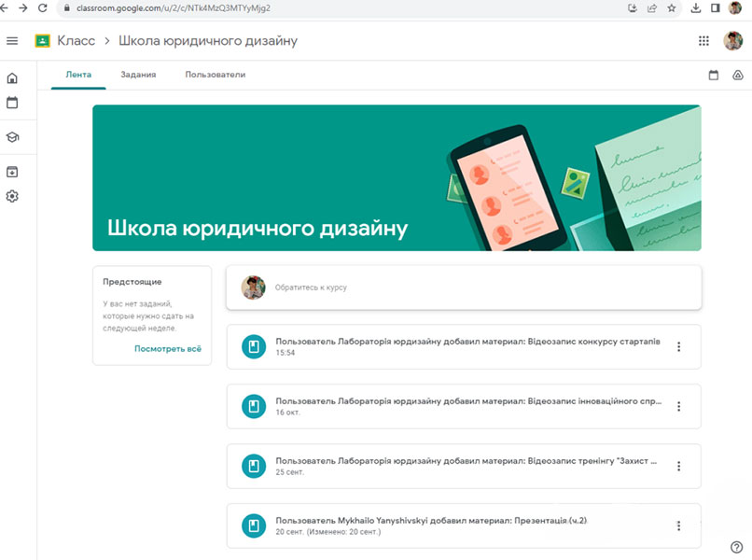Image resolution: width=752 pixels, height=560 pixels.
Task: Click the browser address bar URL
Action: (x=174, y=8)
